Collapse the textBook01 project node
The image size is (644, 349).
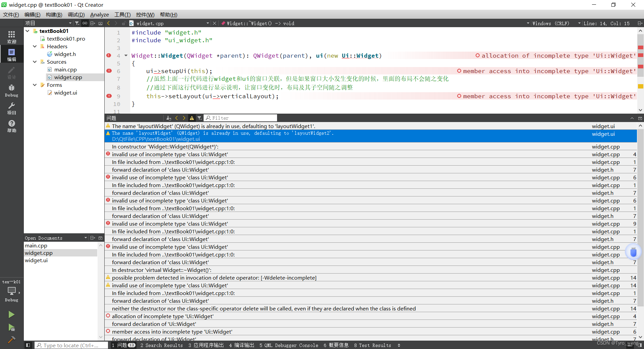(28, 31)
